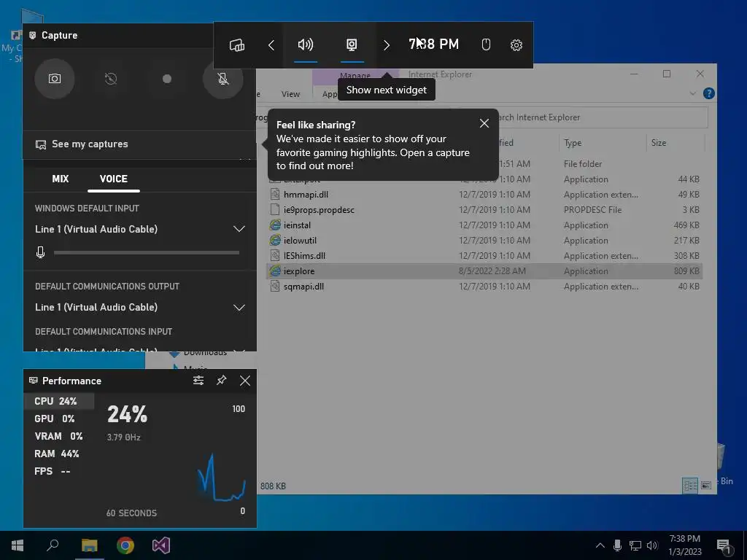The height and width of the screenshot is (560, 747).
Task: Select the sqmapi.dll file
Action: pos(484,286)
